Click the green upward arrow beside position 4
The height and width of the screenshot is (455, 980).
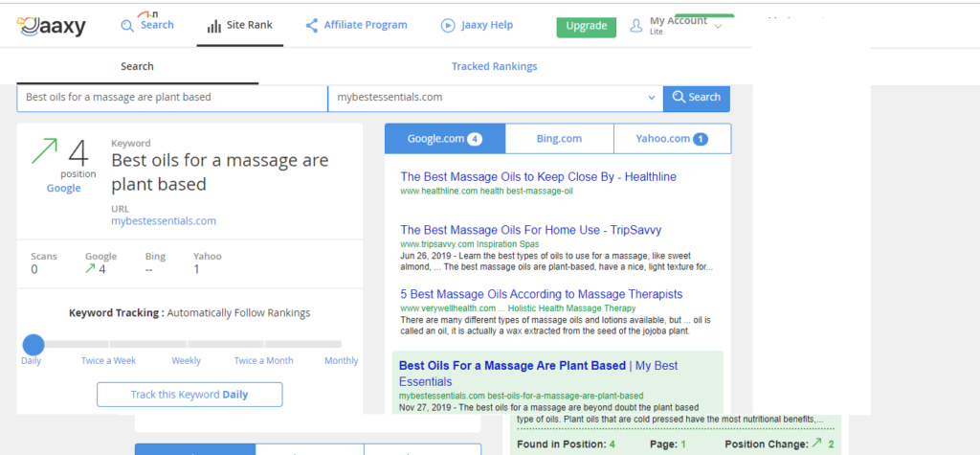click(44, 150)
